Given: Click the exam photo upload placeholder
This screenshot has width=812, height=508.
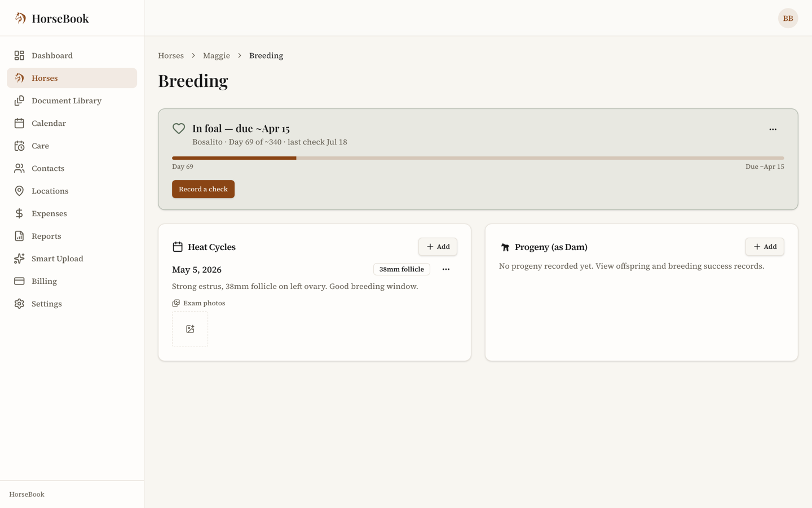Looking at the screenshot, I should pos(190,329).
